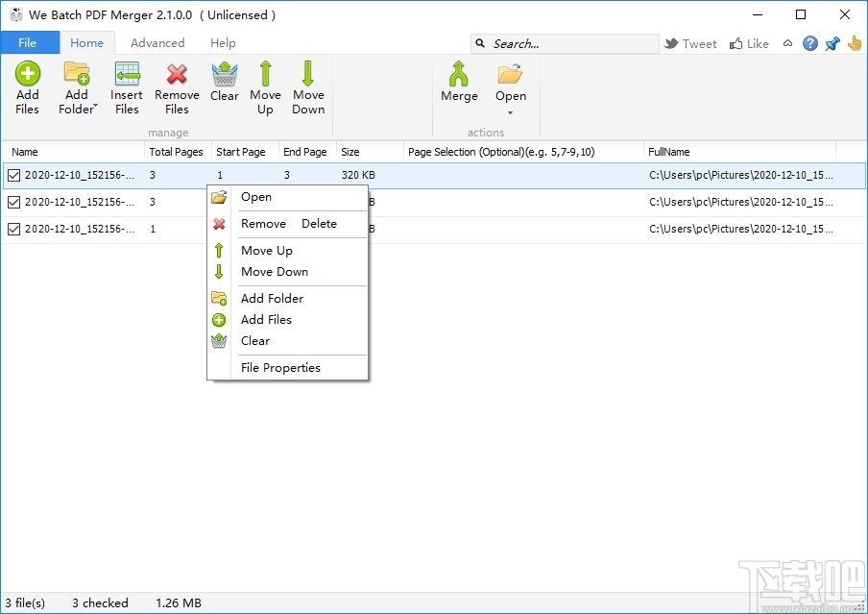Viewport: 868px width, 614px height.
Task: Uncheck the second listed PDF file
Action: tap(14, 202)
